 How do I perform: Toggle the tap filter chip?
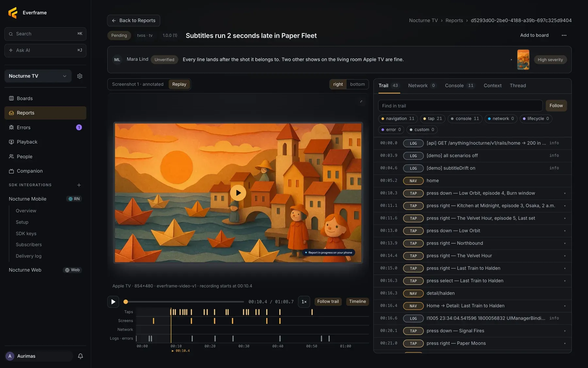click(433, 119)
